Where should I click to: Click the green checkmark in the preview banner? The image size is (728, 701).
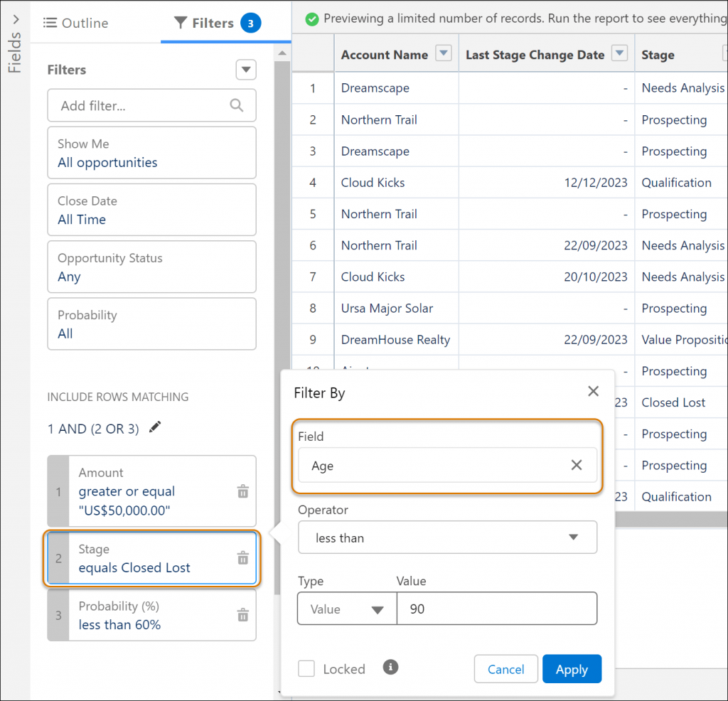click(x=311, y=18)
